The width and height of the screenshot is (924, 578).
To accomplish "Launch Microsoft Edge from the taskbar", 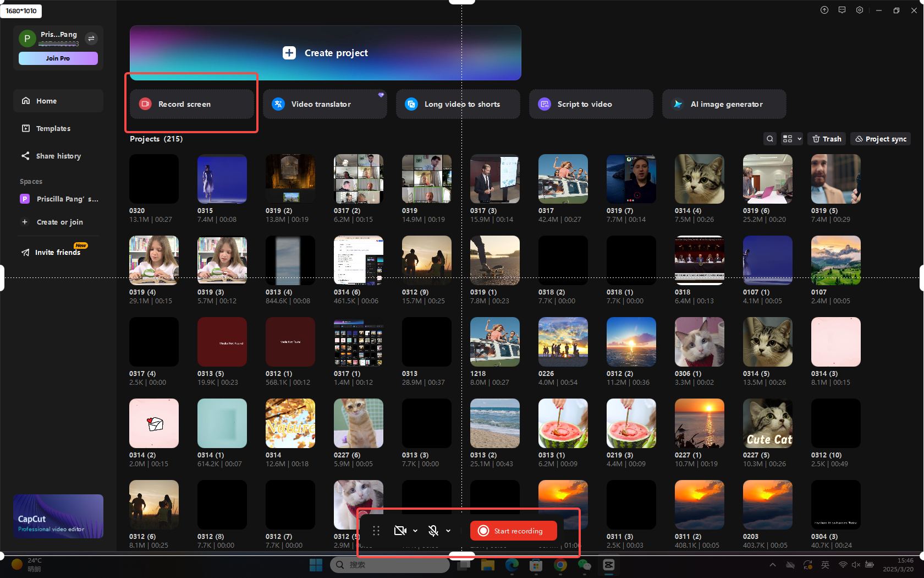I will point(512,565).
